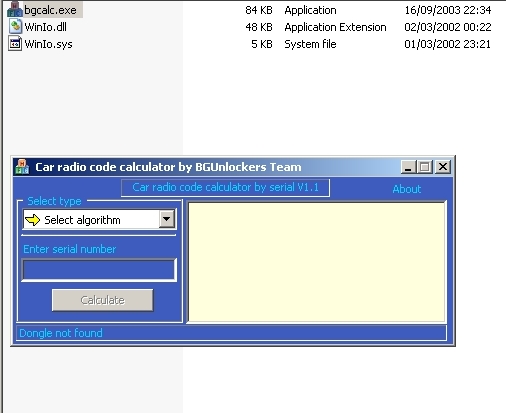Click the Calculate button
The height and width of the screenshot is (413, 506).
[x=103, y=300]
